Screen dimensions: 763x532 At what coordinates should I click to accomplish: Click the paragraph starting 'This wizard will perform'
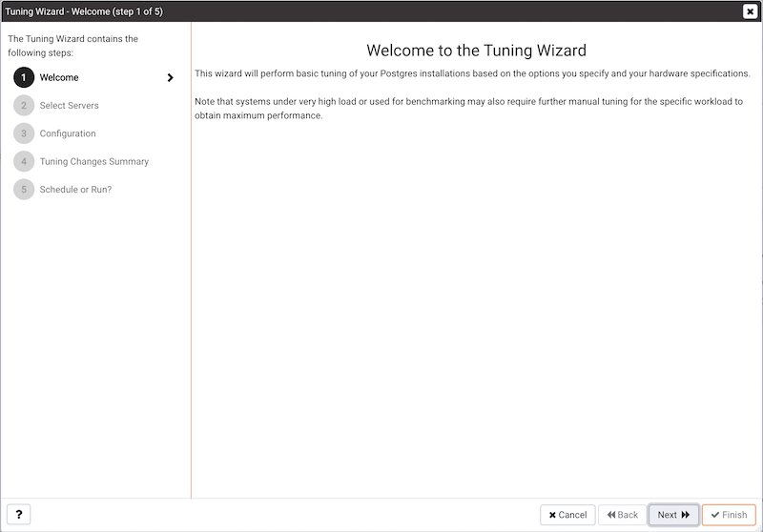472,74
